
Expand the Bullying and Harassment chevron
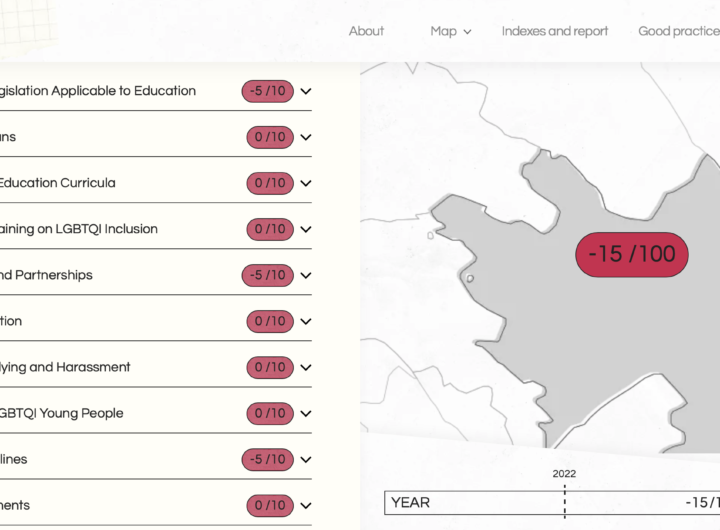[306, 367]
